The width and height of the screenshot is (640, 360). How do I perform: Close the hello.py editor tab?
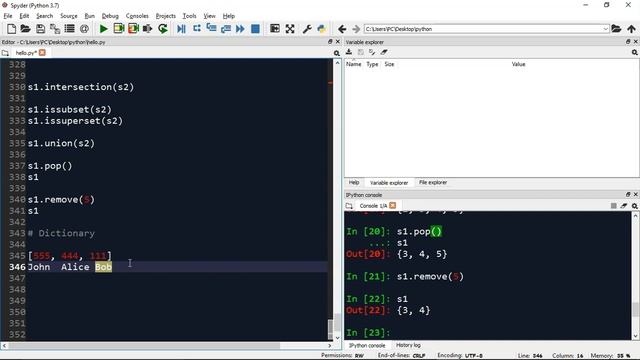click(42, 53)
